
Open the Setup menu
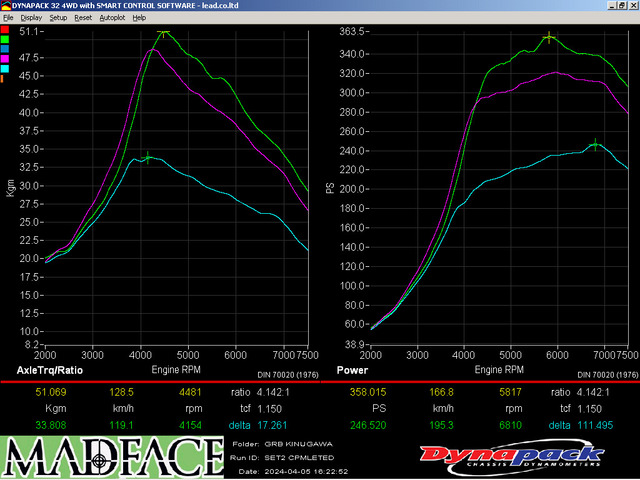tap(58, 18)
